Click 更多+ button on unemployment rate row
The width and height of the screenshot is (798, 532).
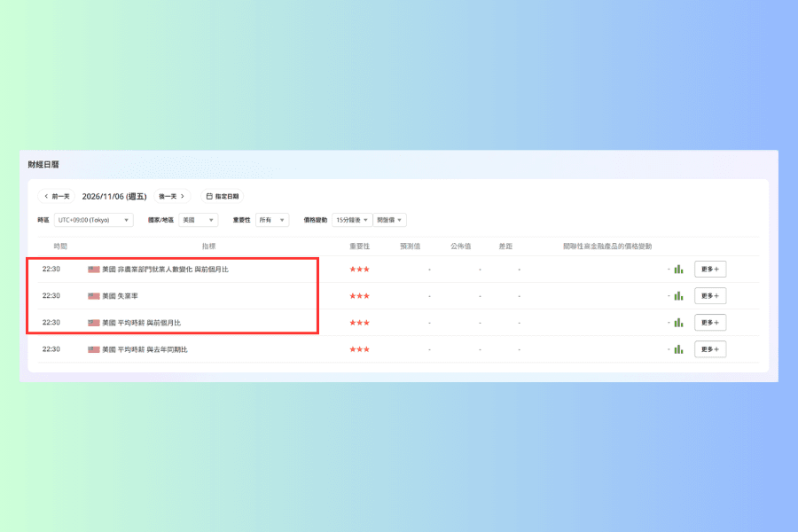pyautogui.click(x=710, y=296)
